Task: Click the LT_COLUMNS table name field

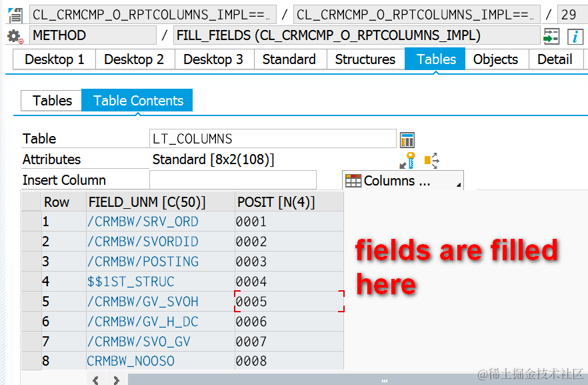Action: [273, 139]
